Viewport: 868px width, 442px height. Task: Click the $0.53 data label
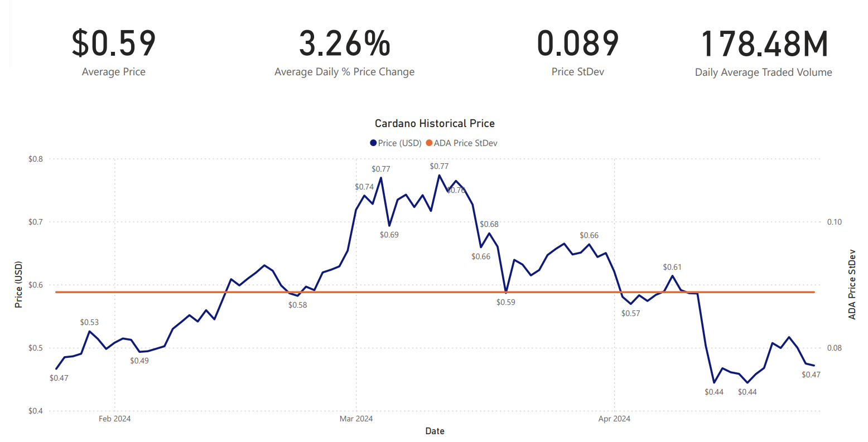89,322
